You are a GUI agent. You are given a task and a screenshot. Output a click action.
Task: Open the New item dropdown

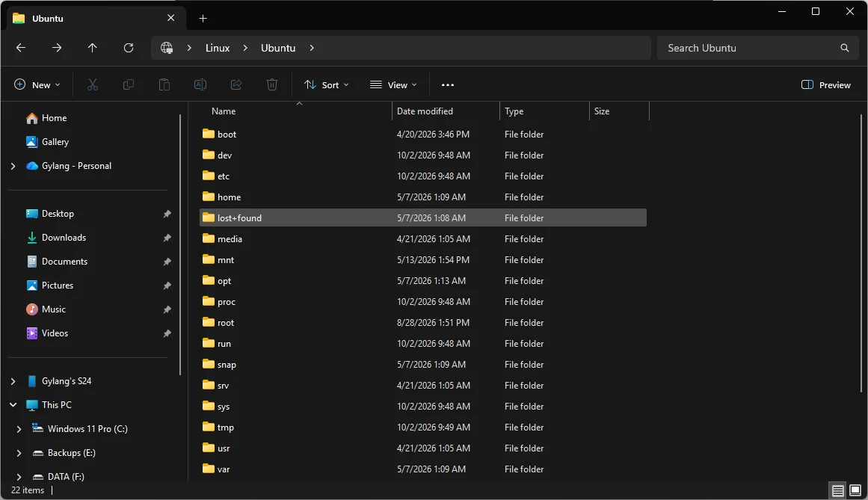click(37, 84)
